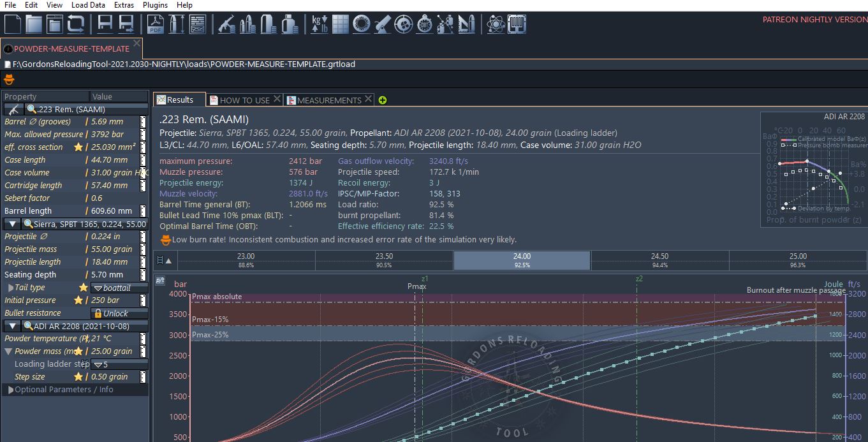
Task: Toggle the p/t chart mode button
Action: click(x=160, y=280)
